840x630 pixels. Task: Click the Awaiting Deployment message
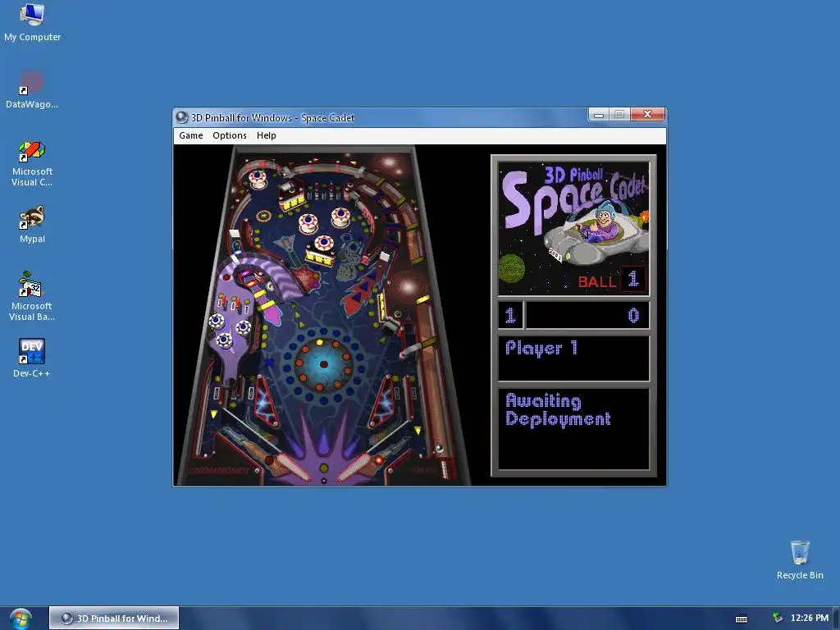558,410
